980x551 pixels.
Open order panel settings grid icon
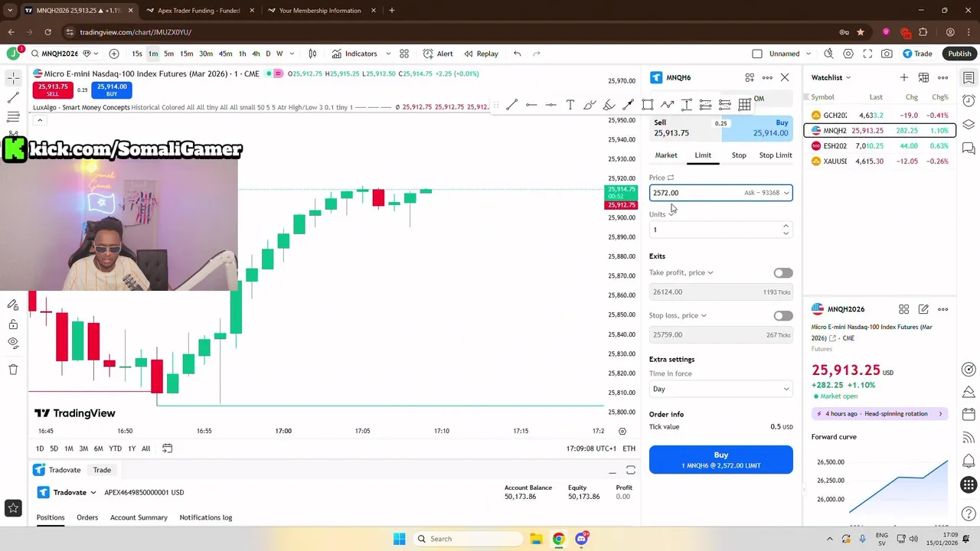pyautogui.click(x=750, y=77)
